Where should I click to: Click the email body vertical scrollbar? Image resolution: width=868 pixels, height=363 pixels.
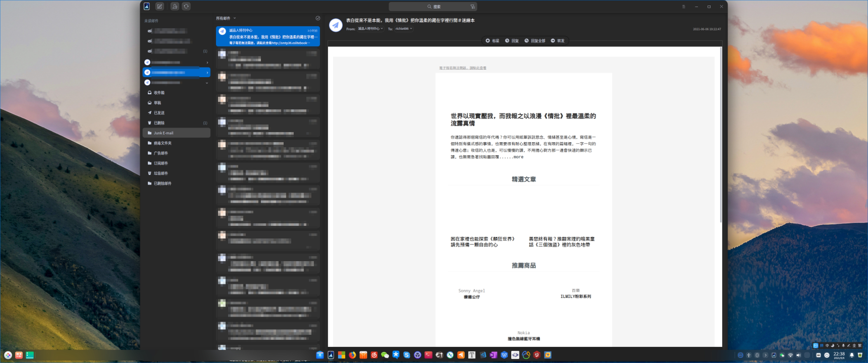(720, 135)
